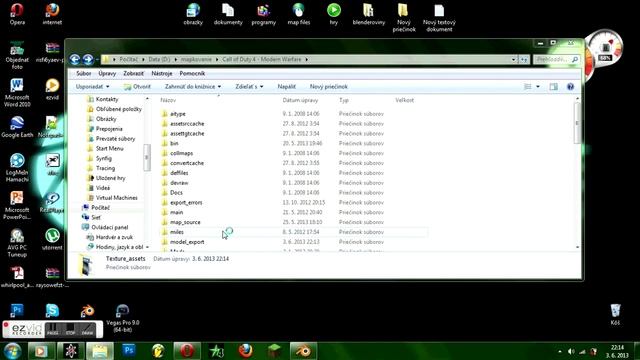Select Virtual Machines in the navigation pane
This screenshot has width=640, height=360.
pyautogui.click(x=116, y=198)
